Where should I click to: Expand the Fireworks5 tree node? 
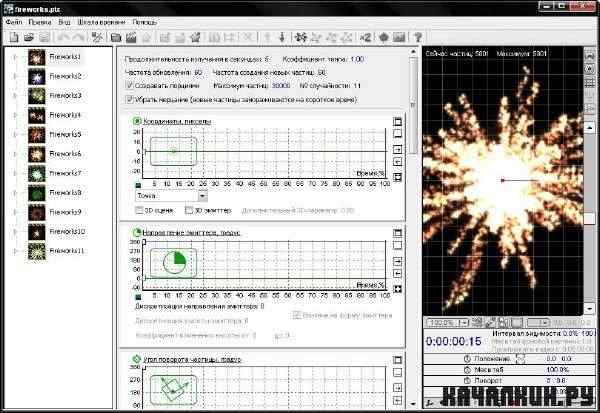pyautogui.click(x=15, y=134)
